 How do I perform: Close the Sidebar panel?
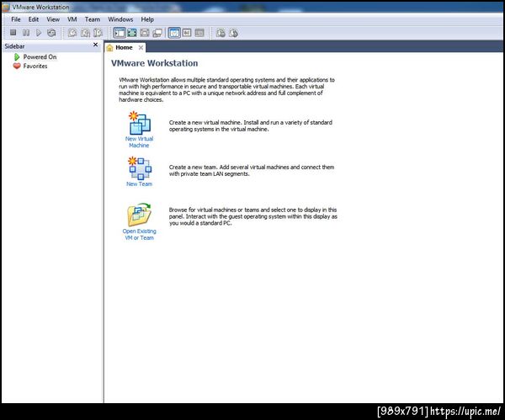(95, 45)
